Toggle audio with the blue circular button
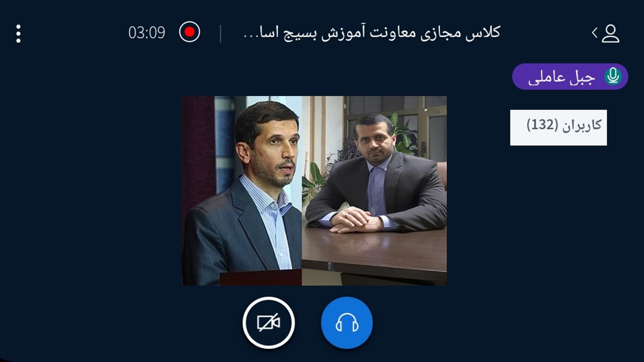This screenshot has height=362, width=644. tap(347, 323)
